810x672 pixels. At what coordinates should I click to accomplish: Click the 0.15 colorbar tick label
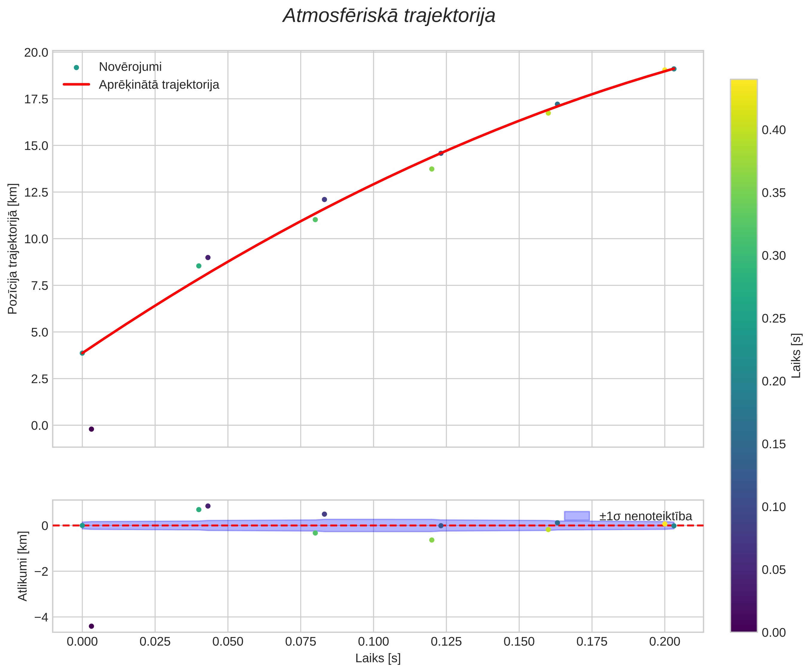tap(774, 444)
